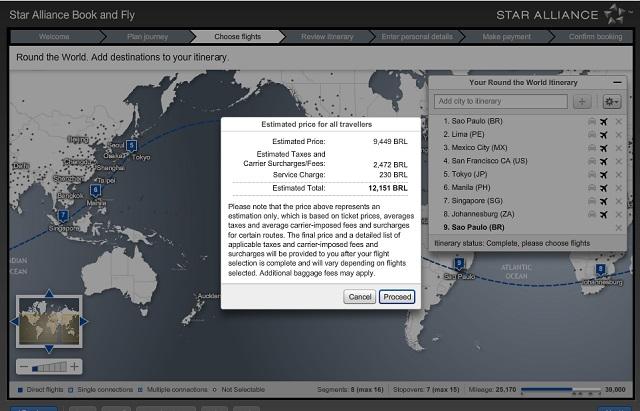Pan map down with the minimap arrow

[x=49, y=349]
